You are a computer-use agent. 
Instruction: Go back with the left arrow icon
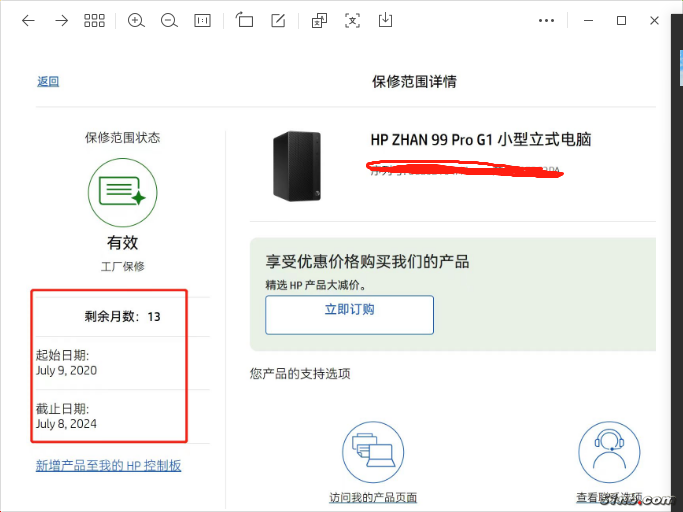pos(28,20)
